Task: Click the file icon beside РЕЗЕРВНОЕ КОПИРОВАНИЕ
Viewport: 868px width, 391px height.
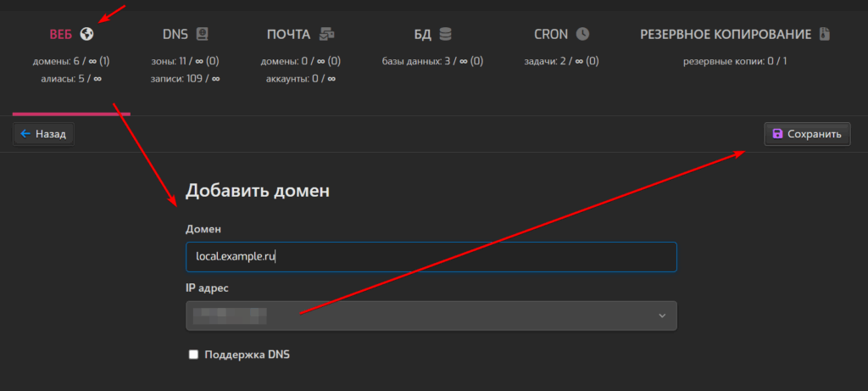Action: (824, 35)
